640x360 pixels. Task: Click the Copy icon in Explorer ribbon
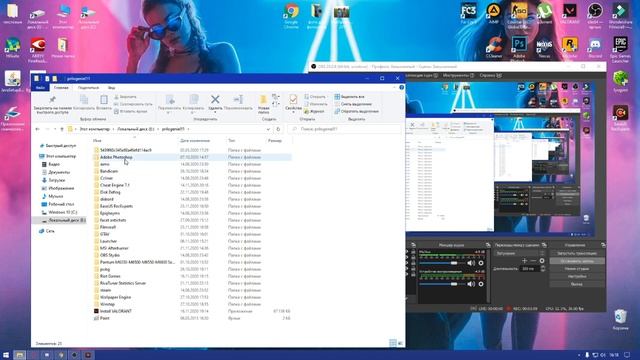(84, 100)
